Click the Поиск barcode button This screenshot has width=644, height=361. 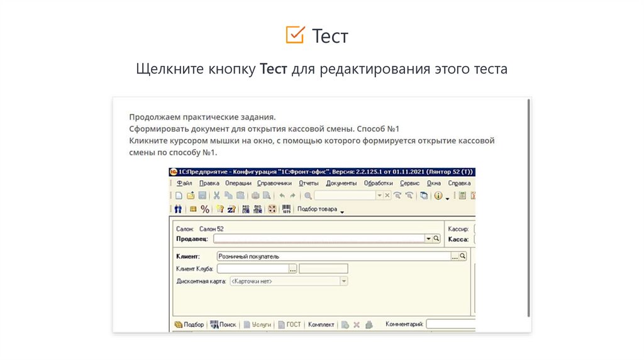click(223, 325)
